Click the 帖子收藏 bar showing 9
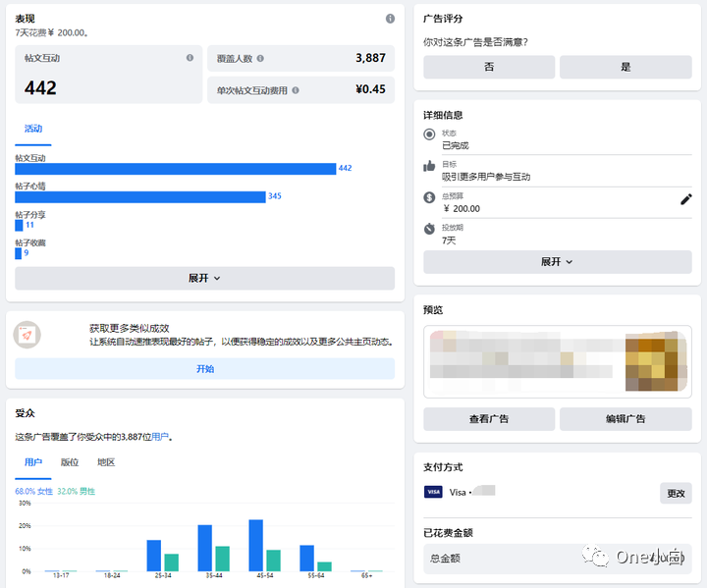The height and width of the screenshot is (588, 707). (18, 253)
